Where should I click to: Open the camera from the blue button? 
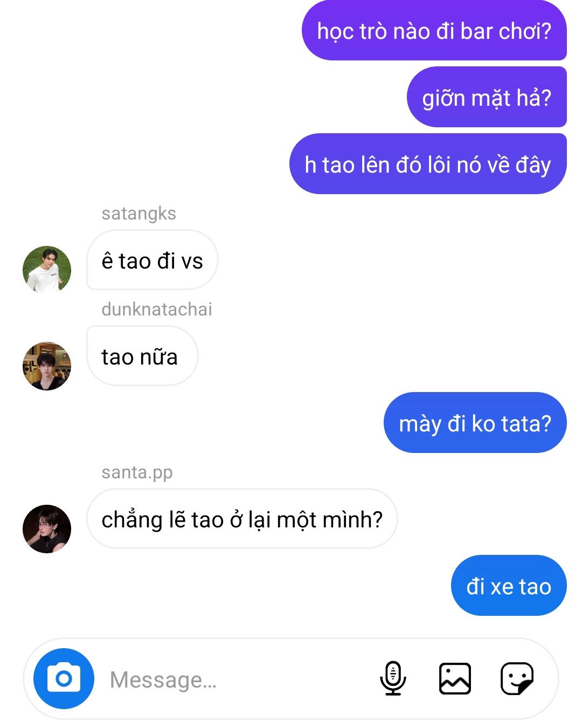click(64, 678)
